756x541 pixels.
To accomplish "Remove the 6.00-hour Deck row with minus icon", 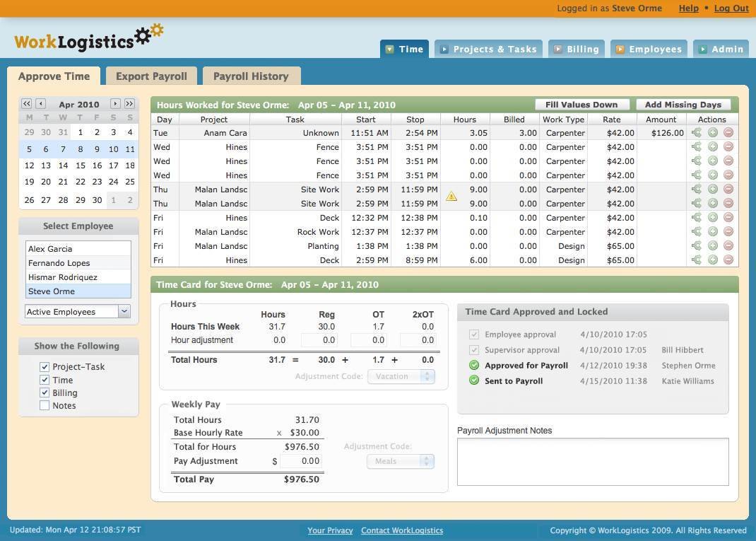I will [x=728, y=260].
